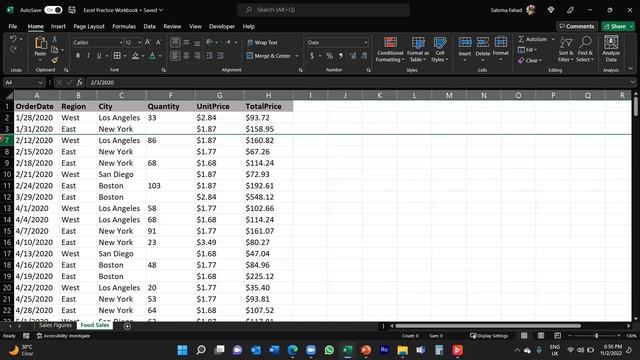Click the Paste clipboard icon

pyautogui.click(x=40, y=43)
